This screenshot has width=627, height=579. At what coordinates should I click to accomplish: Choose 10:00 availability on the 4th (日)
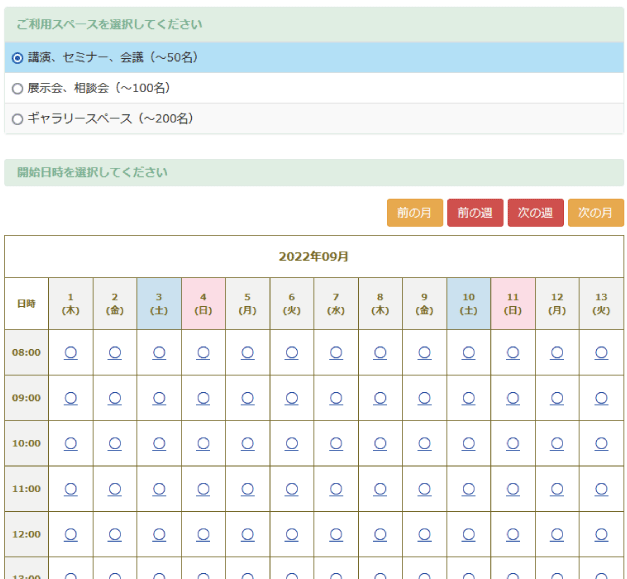[x=203, y=443]
